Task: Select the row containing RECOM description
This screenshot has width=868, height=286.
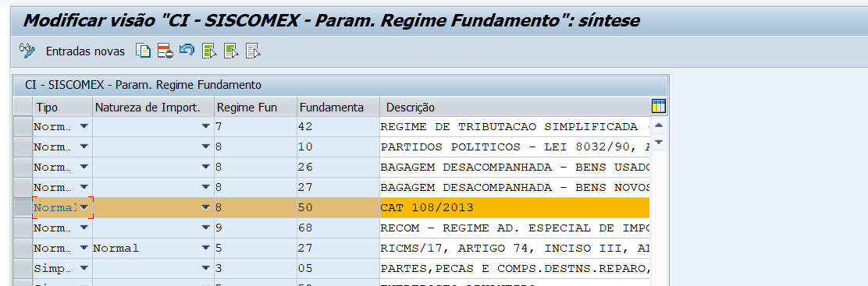Action: click(x=23, y=228)
